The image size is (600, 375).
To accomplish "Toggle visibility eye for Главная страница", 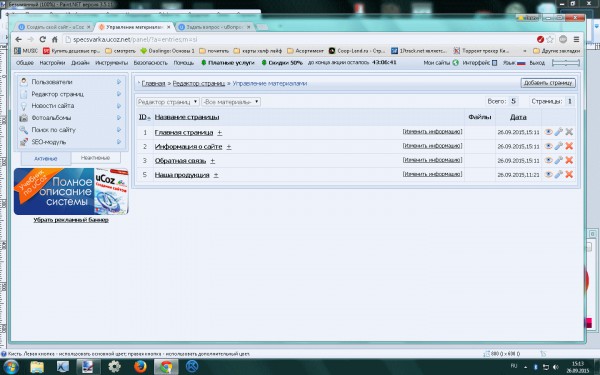I will 548,132.
